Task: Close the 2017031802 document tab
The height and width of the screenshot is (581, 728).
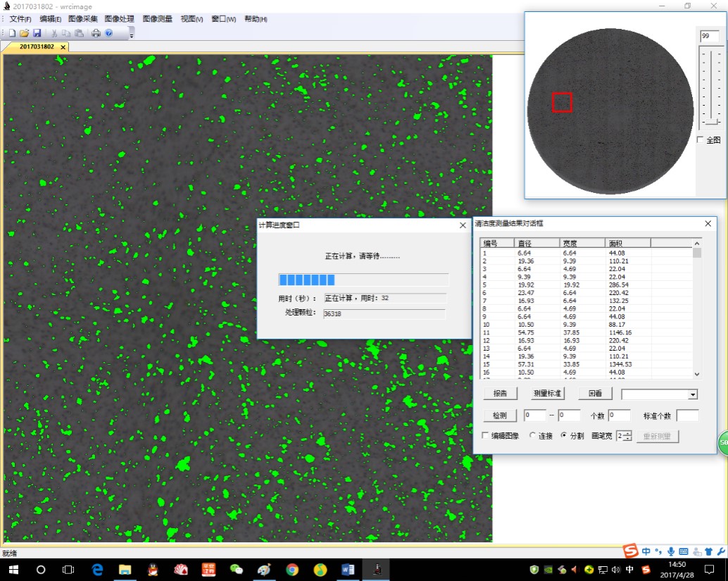Action: point(63,47)
